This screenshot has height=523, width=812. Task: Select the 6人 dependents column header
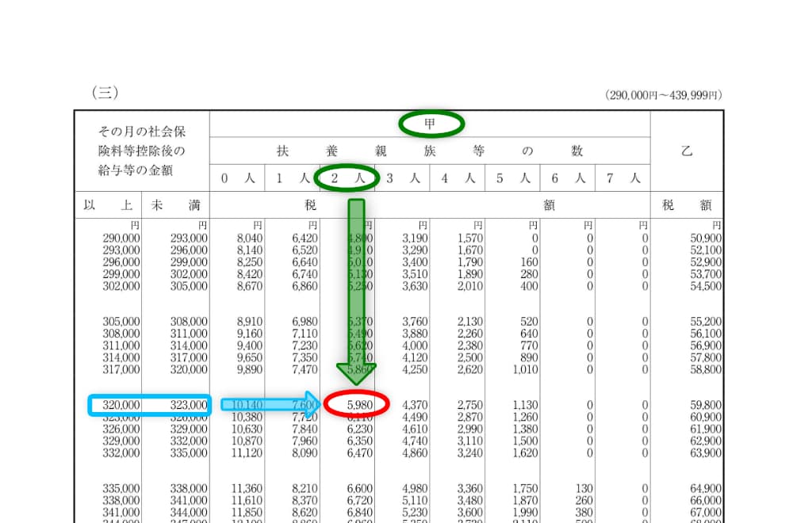coord(568,178)
